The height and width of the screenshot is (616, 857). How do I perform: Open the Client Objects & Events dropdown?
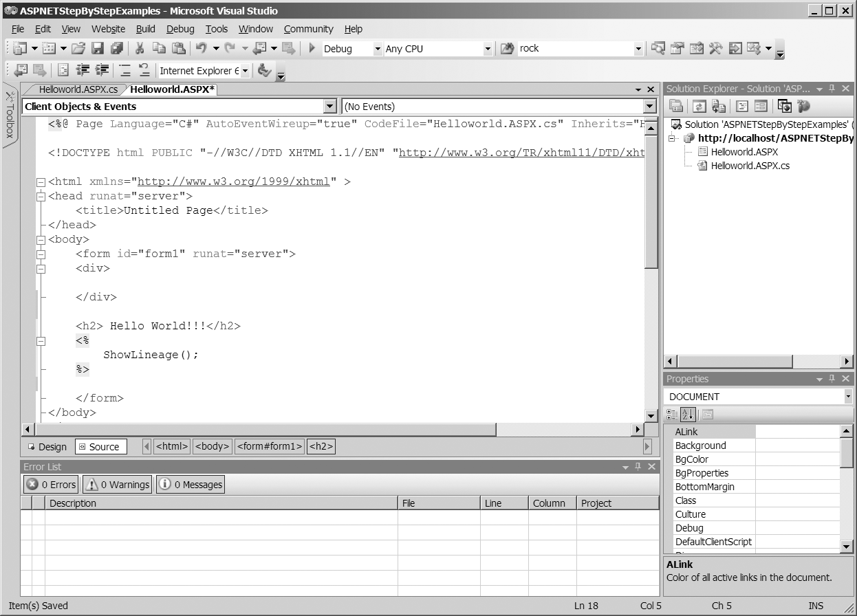coord(330,107)
